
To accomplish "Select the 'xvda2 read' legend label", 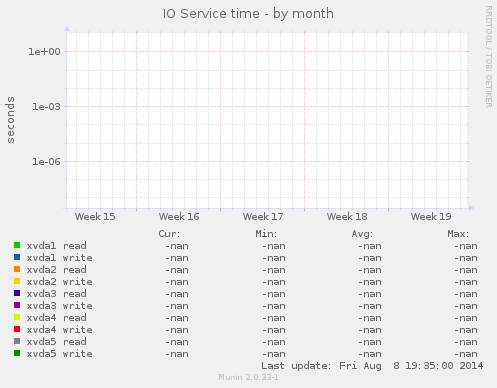I will 57,270.
